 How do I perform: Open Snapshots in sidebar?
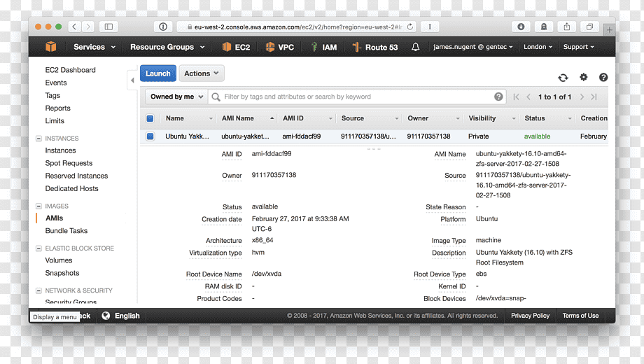point(62,273)
